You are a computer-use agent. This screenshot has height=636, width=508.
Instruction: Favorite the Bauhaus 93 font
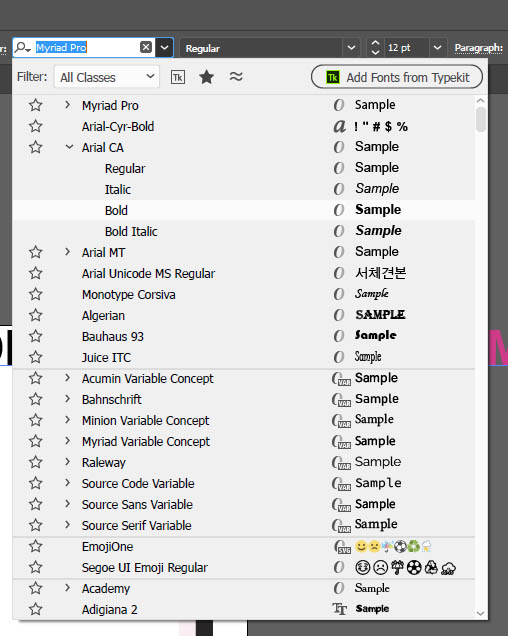pos(36,336)
